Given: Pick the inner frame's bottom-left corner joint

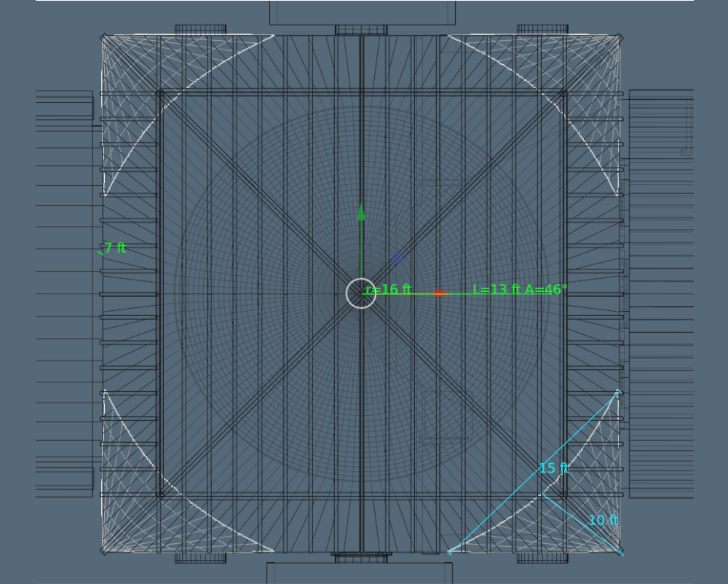Looking at the screenshot, I should (x=160, y=494).
